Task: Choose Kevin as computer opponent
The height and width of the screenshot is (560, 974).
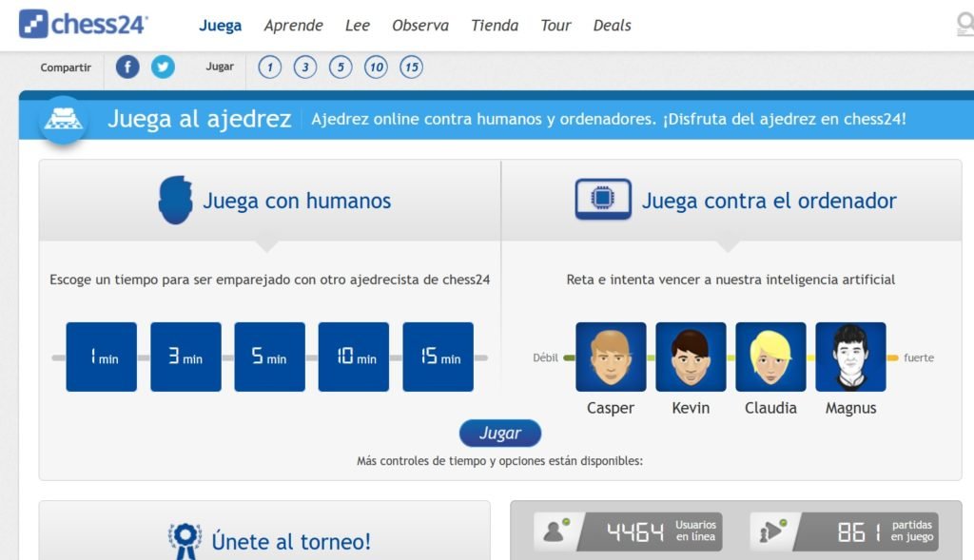Action: coord(691,357)
